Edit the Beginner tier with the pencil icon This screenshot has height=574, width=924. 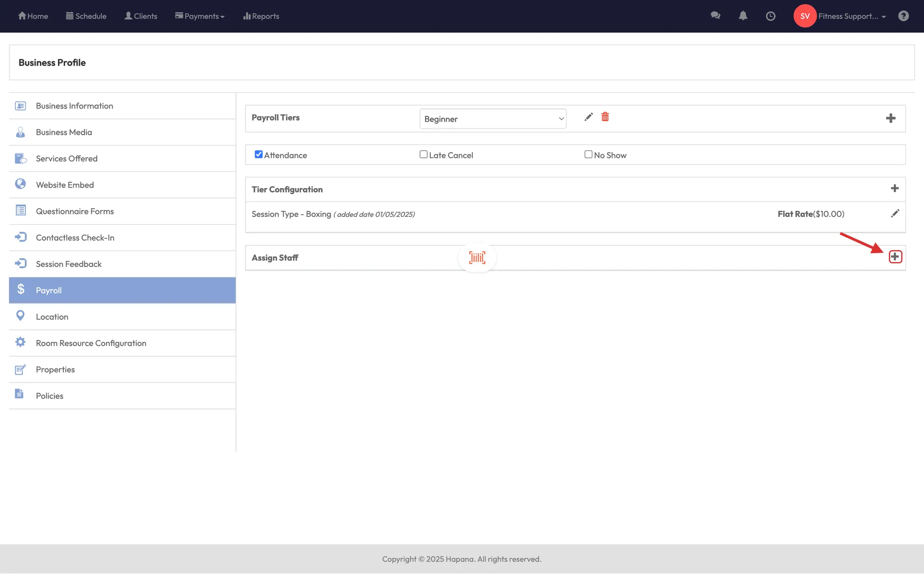tap(588, 117)
